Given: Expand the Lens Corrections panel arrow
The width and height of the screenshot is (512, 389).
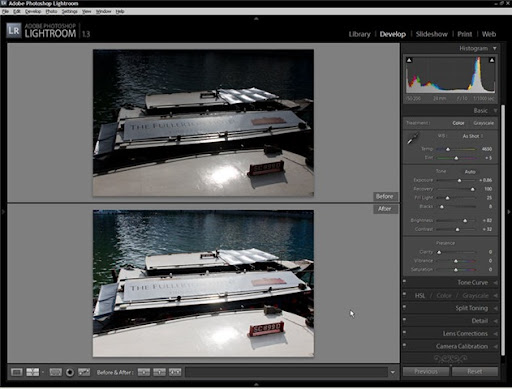Looking at the screenshot, I should pyautogui.click(x=495, y=334).
